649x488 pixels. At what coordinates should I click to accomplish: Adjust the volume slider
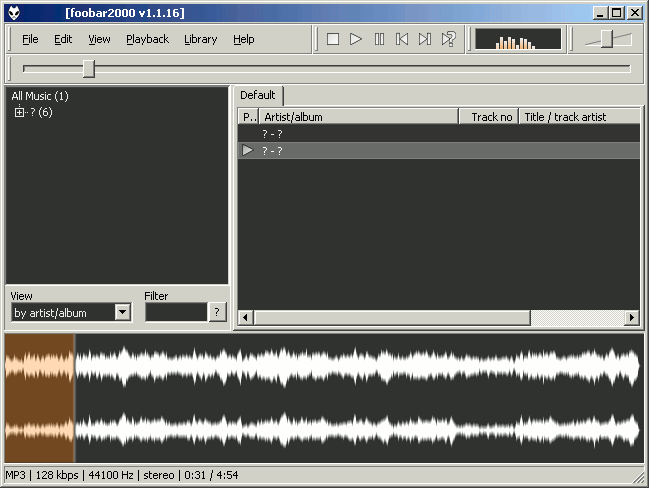tap(607, 38)
